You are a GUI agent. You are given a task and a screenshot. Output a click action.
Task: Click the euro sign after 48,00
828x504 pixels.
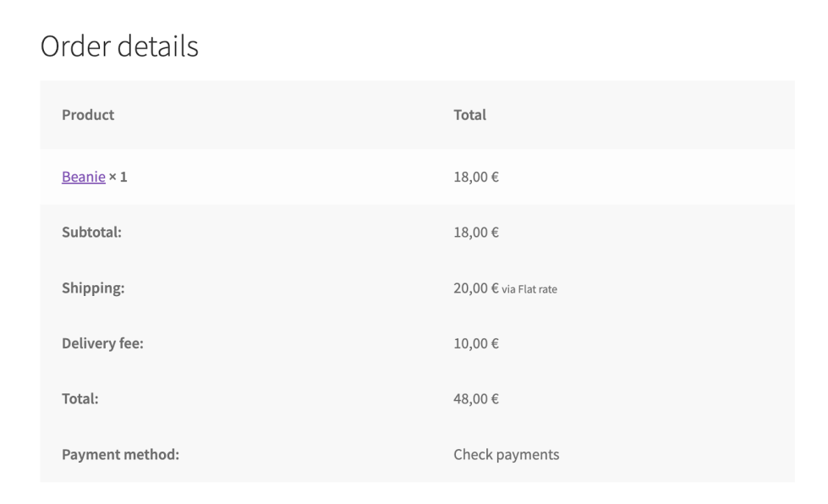[495, 398]
